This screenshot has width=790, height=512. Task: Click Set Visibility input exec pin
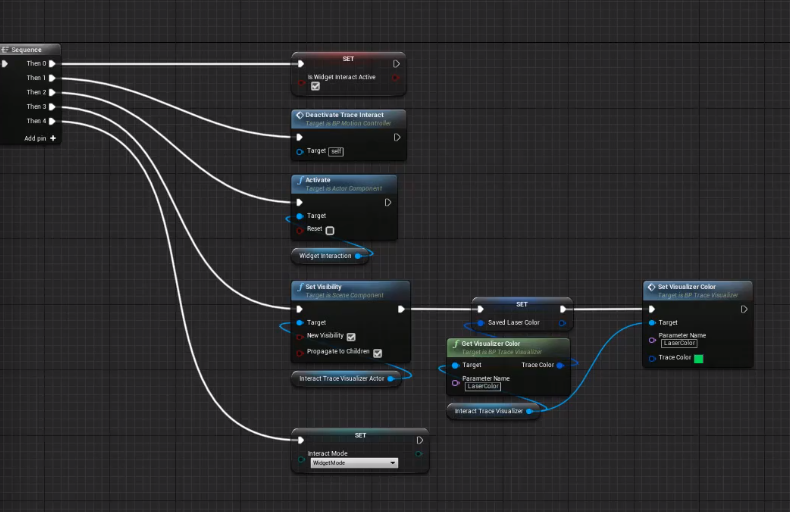(x=300, y=309)
